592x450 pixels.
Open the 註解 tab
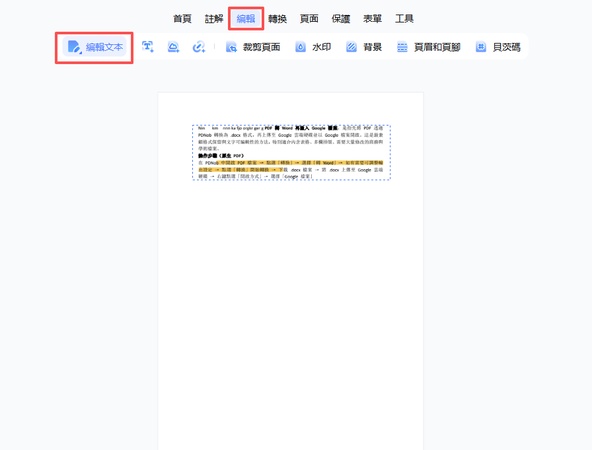214,18
